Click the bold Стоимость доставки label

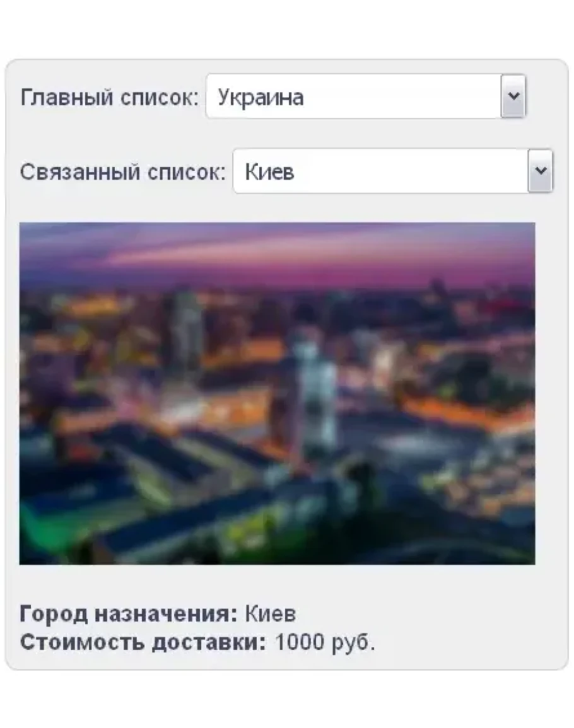coord(143,642)
